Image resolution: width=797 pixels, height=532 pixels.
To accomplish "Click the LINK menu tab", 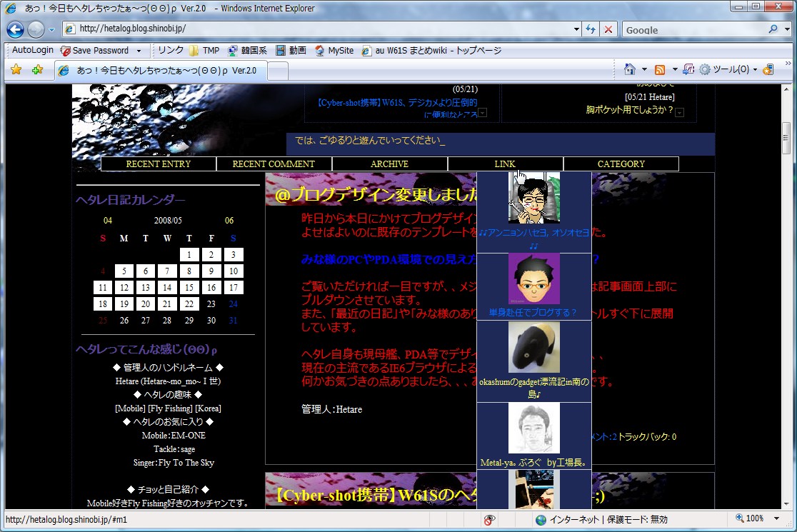I will point(505,164).
